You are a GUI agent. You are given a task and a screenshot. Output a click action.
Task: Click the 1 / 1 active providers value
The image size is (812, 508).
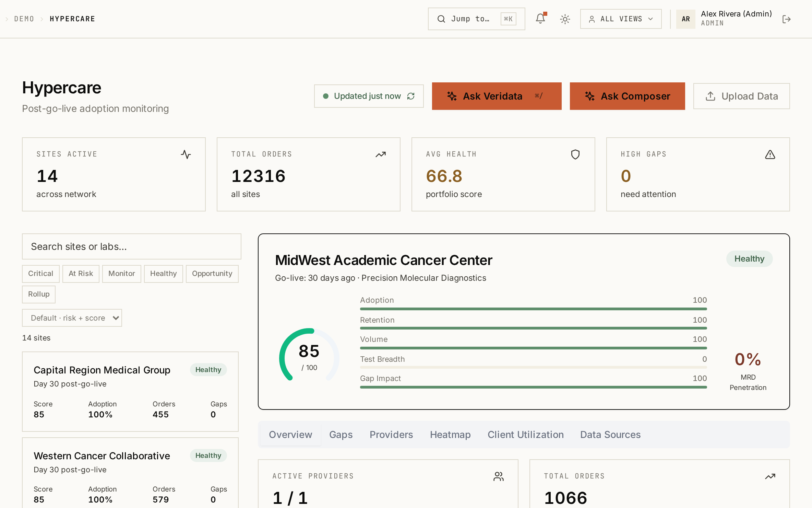click(x=290, y=498)
